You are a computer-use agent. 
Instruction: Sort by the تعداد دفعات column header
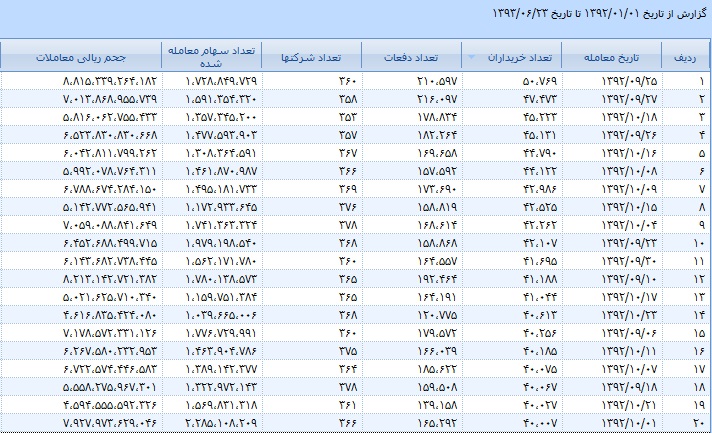pos(411,58)
